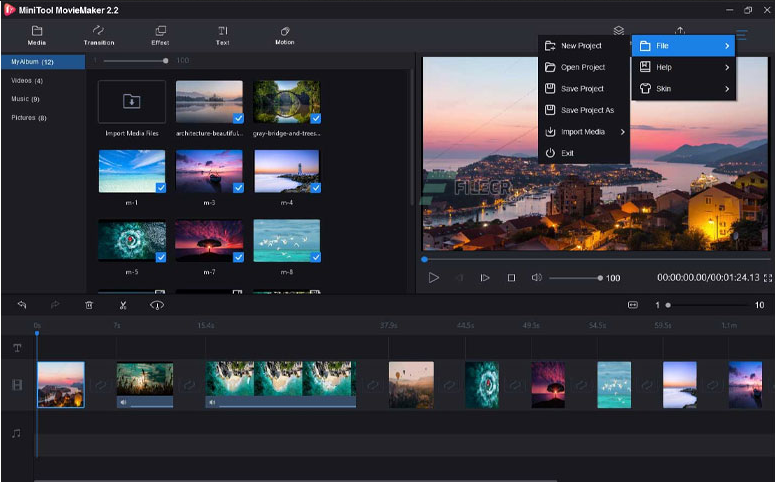This screenshot has width=775, height=482.
Task: Click the Export upload icon
Action: (x=680, y=31)
